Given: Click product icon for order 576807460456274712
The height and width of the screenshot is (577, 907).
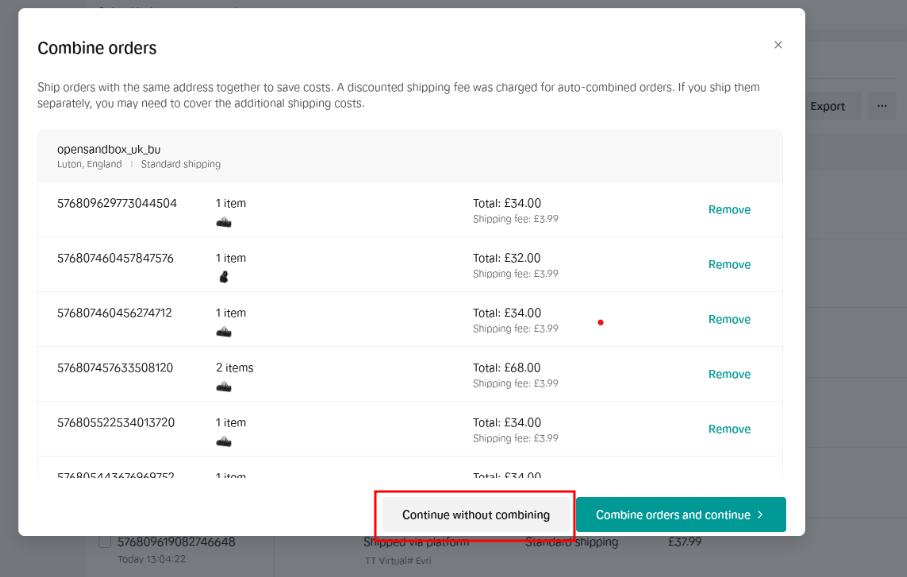Looking at the screenshot, I should (x=224, y=332).
